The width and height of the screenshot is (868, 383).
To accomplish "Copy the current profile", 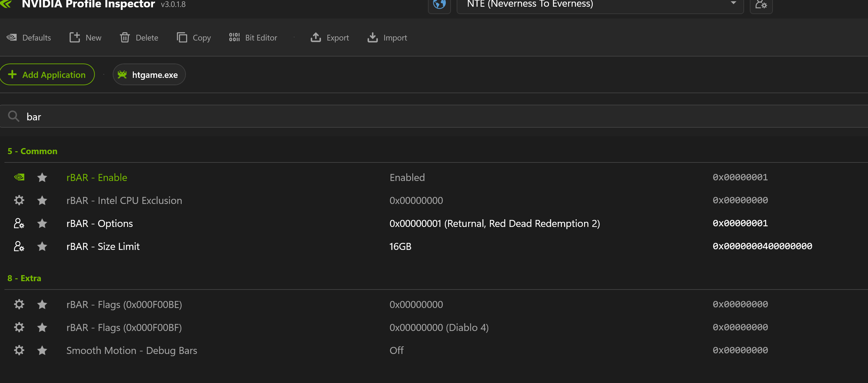I will click(194, 38).
